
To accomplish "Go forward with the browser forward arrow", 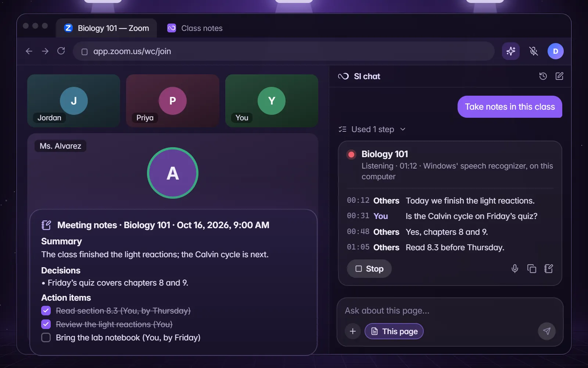I will [45, 51].
